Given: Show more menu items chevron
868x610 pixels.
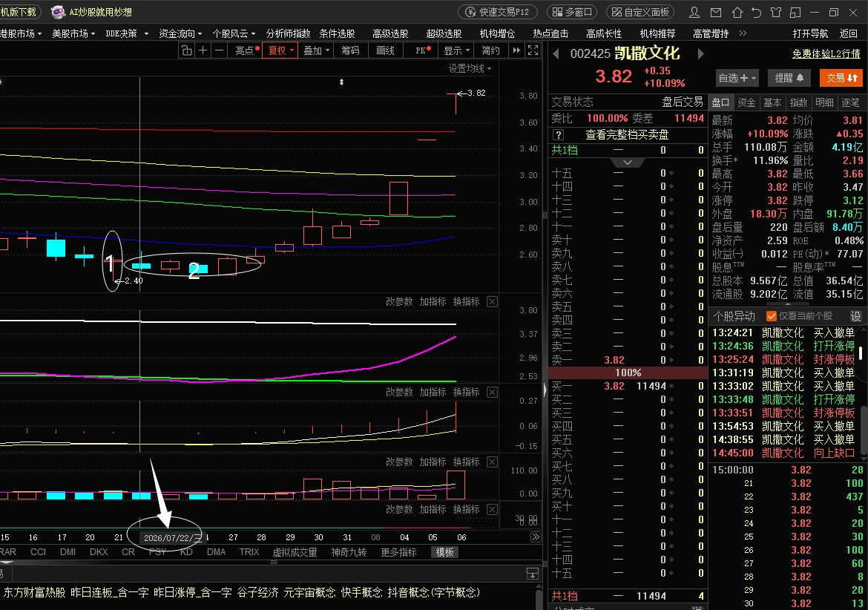Looking at the screenshot, I should coord(743,33).
